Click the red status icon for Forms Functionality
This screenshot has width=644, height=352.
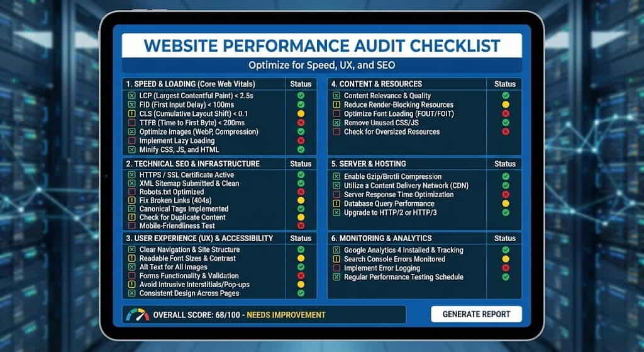click(301, 276)
